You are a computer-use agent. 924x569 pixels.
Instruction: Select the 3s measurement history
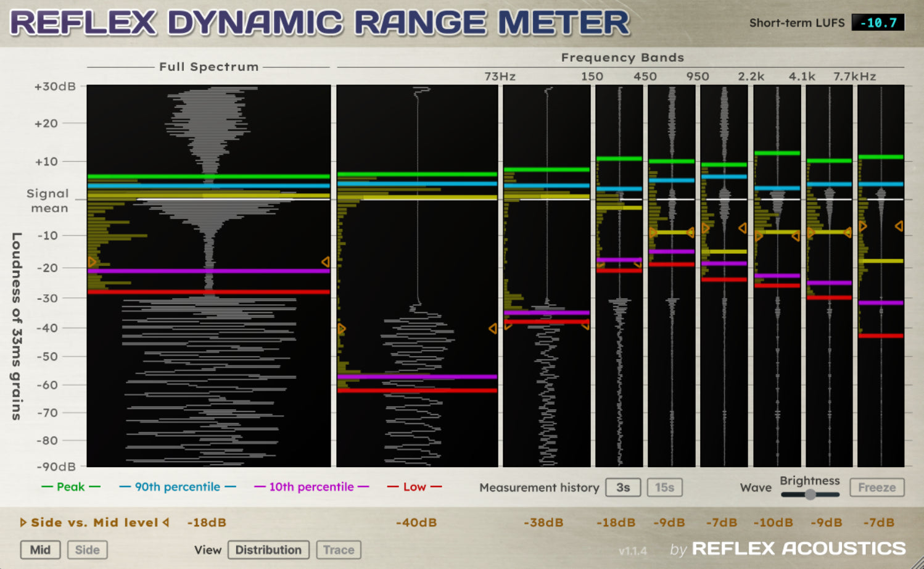click(623, 487)
